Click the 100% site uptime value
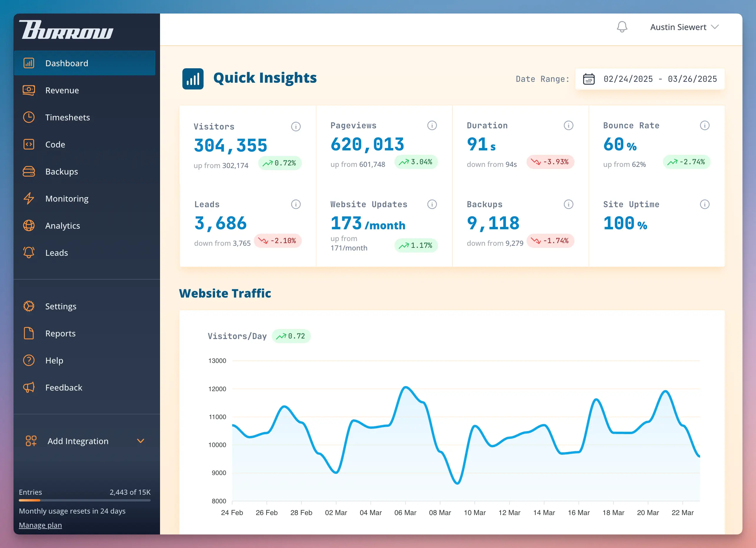Screen dimensions: 756x548 tap(625, 223)
